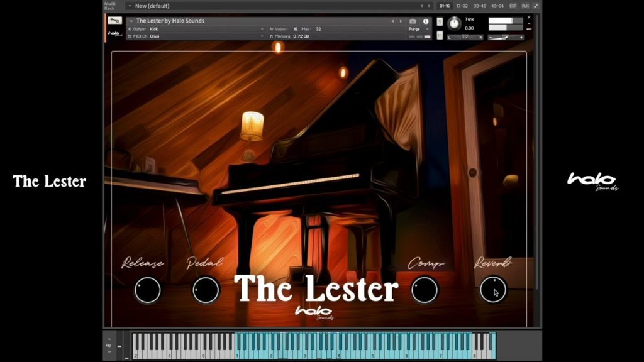644x362 pixels.
Task: Click the Comp label
Action: coord(426,263)
